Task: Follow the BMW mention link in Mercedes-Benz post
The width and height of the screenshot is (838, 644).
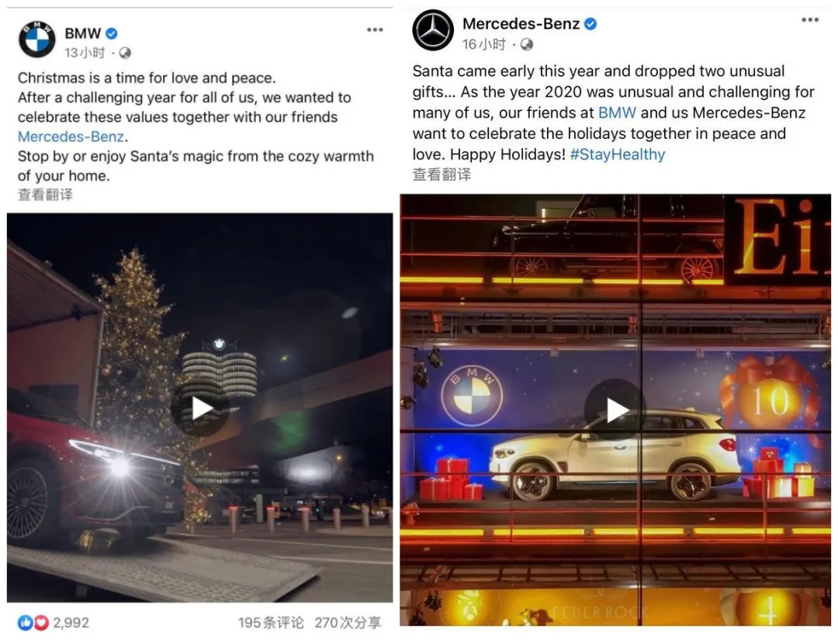Action: coord(617,113)
